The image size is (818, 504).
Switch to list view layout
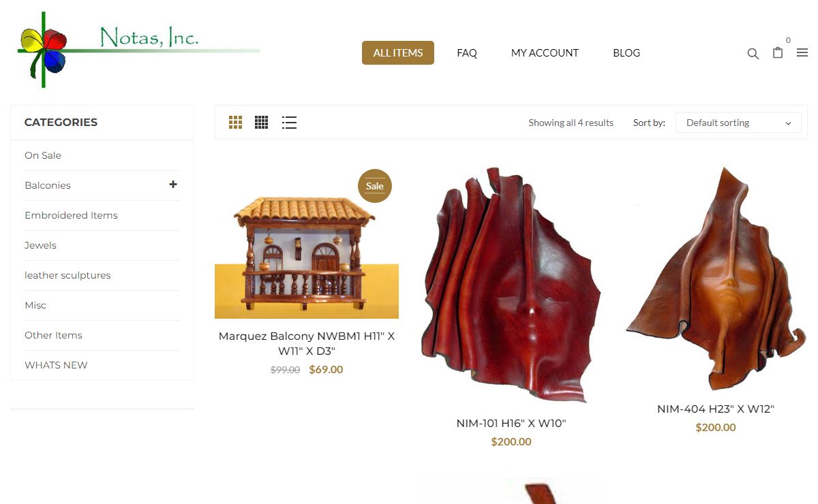[289, 123]
